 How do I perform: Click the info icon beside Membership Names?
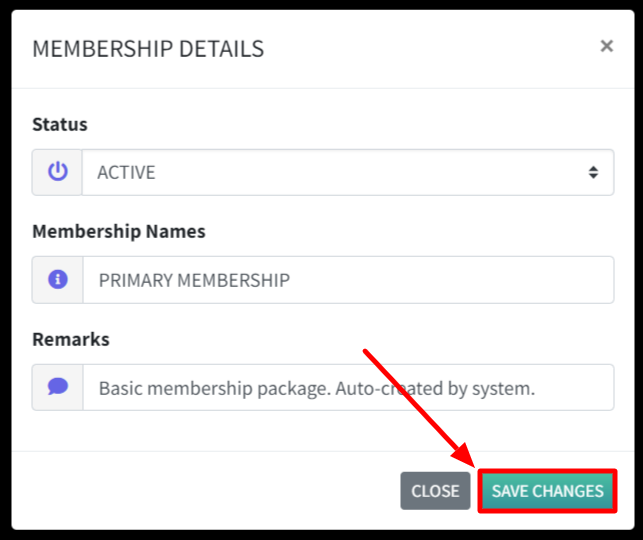pos(57,280)
